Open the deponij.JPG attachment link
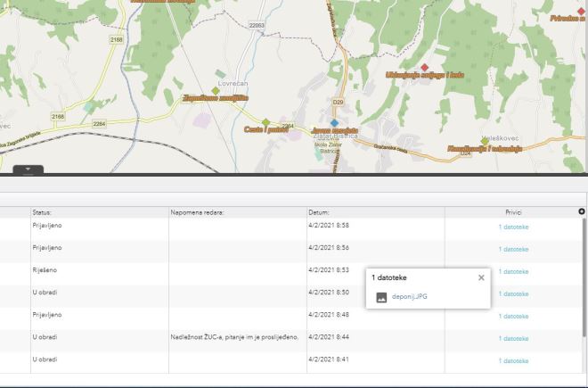This screenshot has height=388, width=588. click(x=410, y=296)
